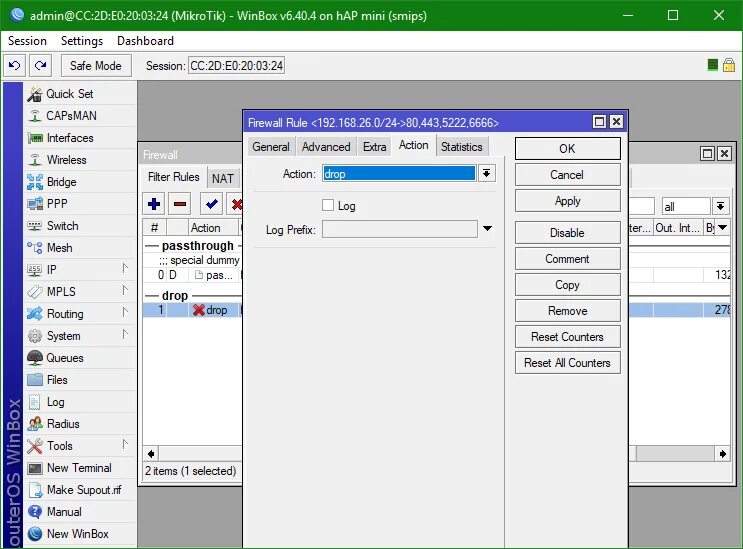Open the Session menu
743x549 pixels.
click(x=27, y=41)
